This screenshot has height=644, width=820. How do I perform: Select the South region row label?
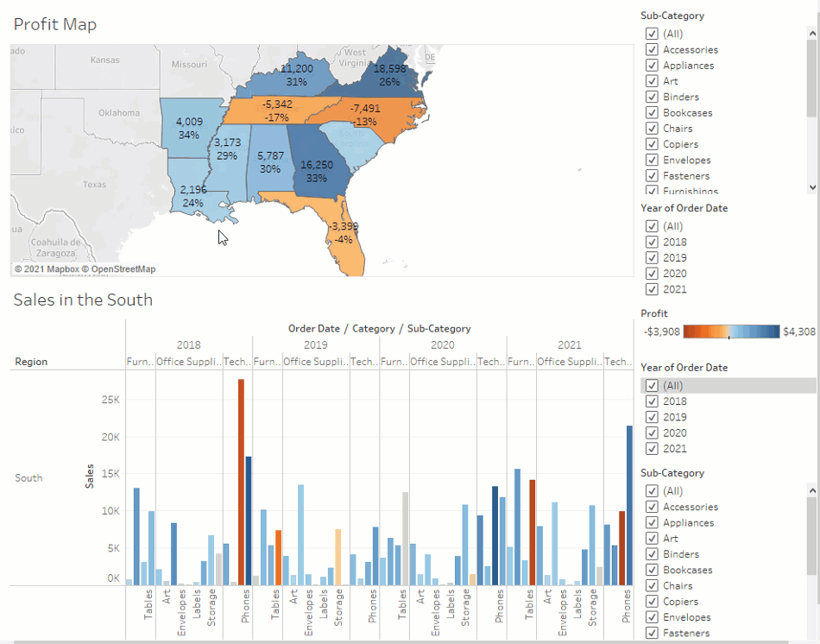(28, 478)
